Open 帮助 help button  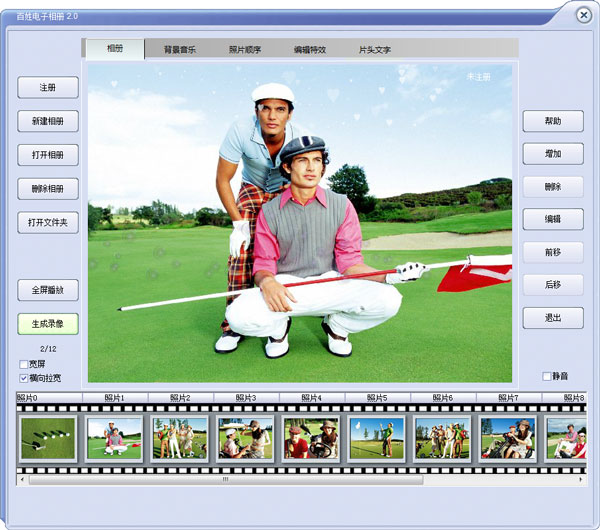coord(553,121)
